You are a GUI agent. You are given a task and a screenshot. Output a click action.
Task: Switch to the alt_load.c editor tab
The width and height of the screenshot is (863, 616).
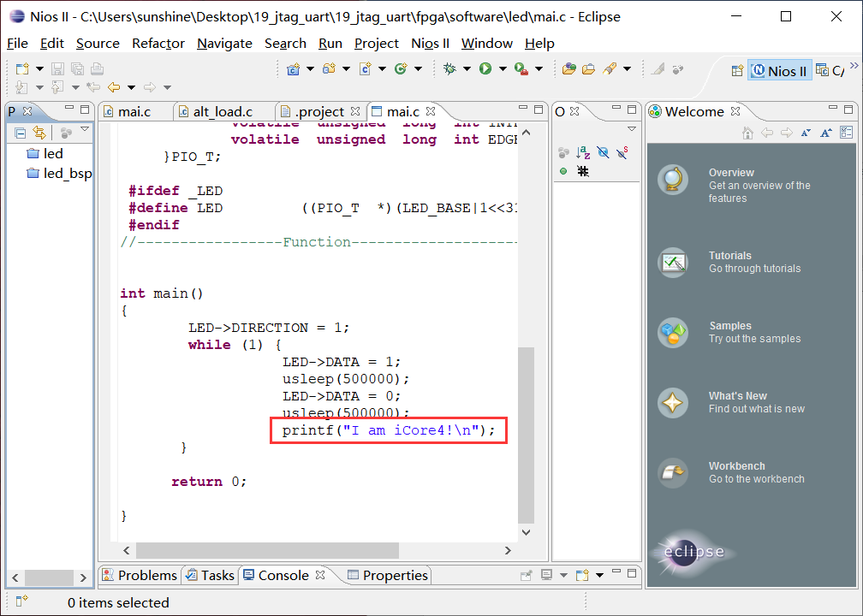tap(223, 111)
